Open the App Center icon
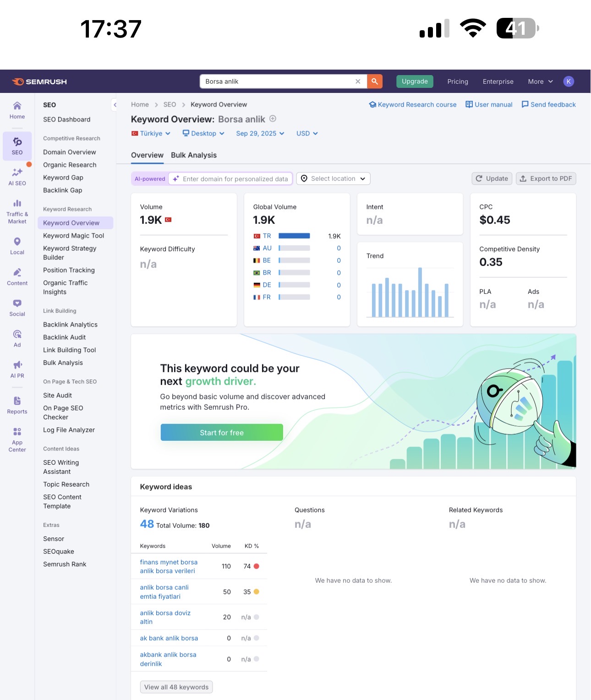 pos(17,440)
